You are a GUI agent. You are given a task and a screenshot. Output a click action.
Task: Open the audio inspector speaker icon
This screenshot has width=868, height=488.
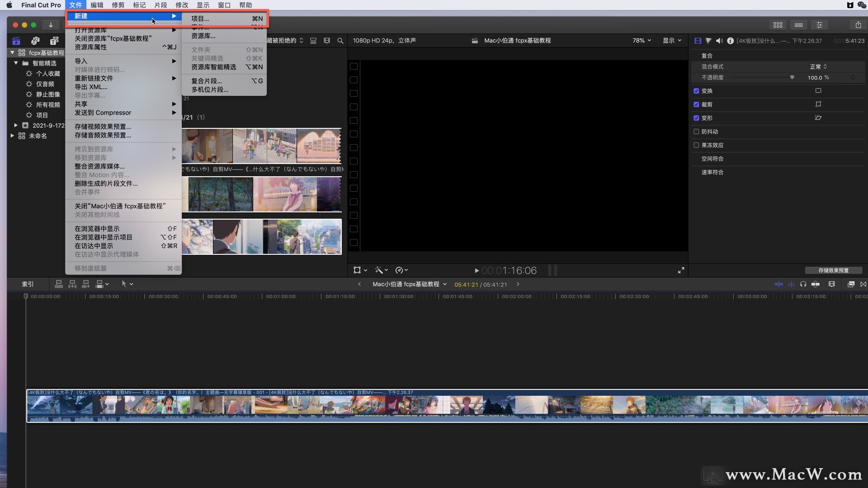pos(719,41)
